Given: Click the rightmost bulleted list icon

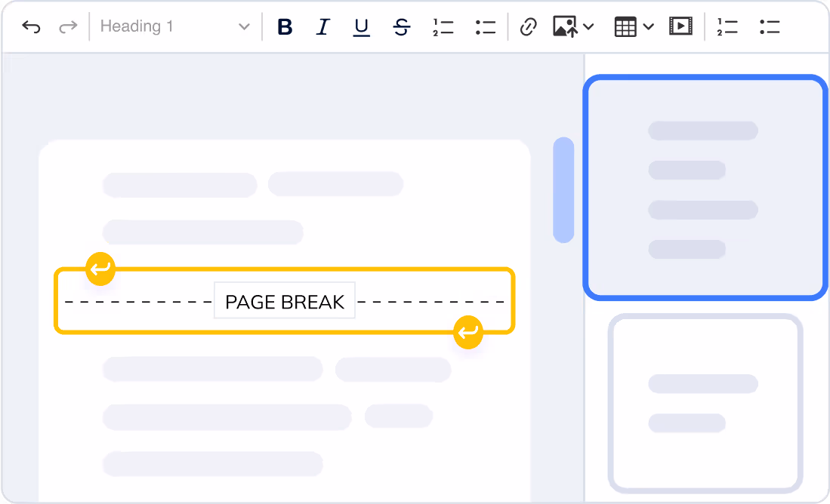Looking at the screenshot, I should click(770, 27).
